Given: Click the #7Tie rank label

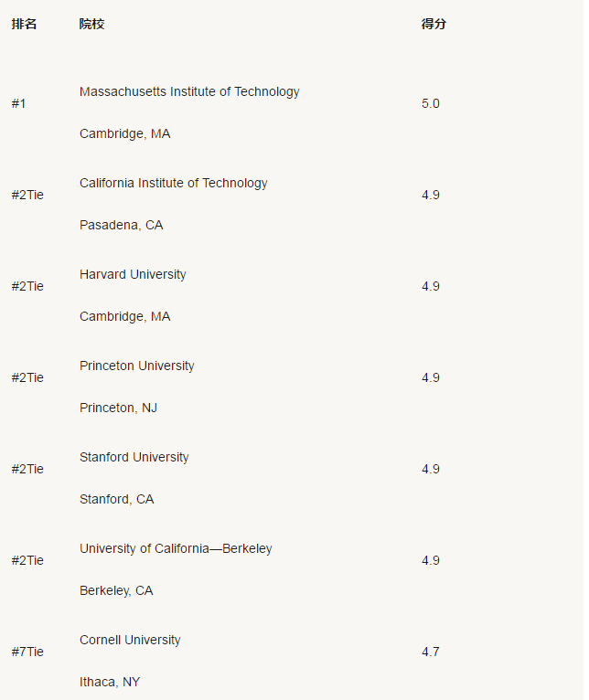Looking at the screenshot, I should point(27,652).
